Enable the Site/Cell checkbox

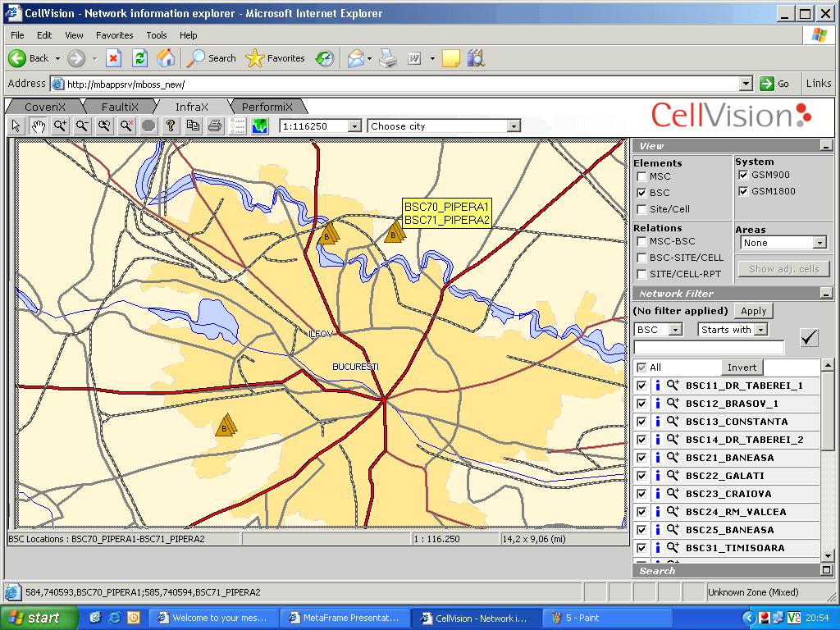641,209
